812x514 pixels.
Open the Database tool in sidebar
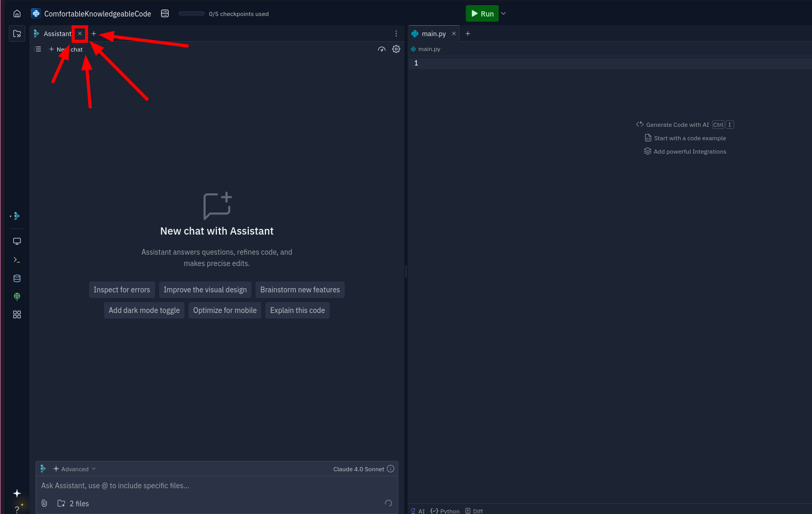[x=17, y=278]
